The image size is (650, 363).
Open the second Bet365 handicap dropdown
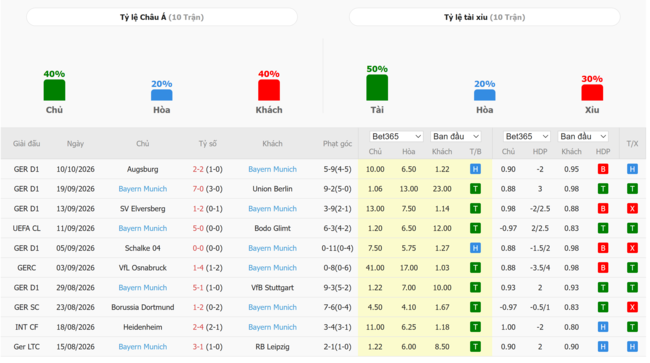click(526, 136)
